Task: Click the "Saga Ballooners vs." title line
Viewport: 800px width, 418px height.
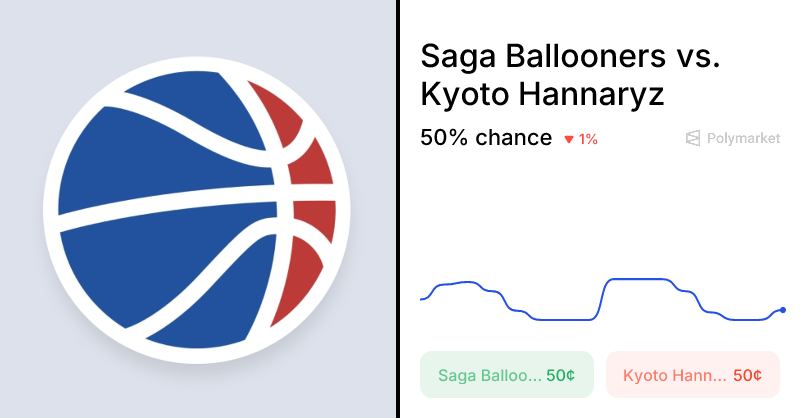Action: [x=570, y=56]
